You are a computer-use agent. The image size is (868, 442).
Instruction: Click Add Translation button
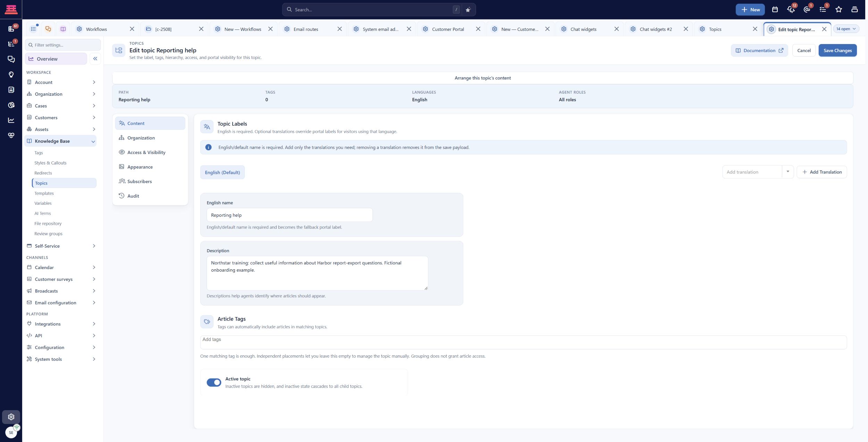(822, 172)
